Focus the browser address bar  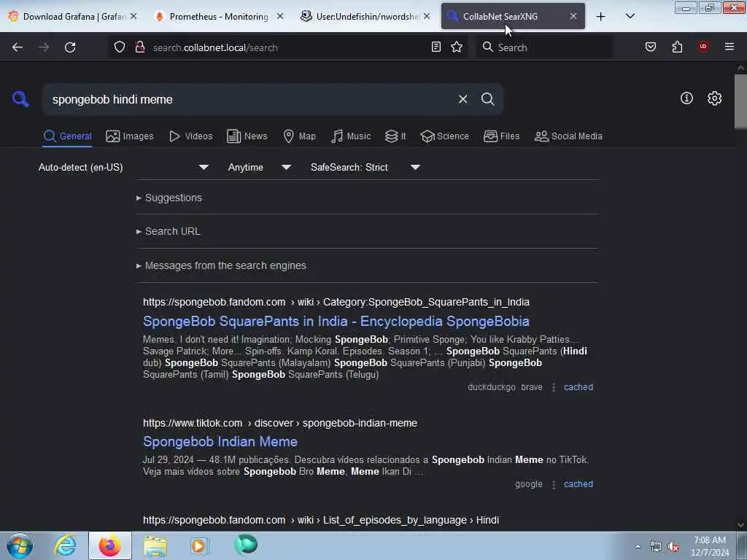[x=288, y=47]
